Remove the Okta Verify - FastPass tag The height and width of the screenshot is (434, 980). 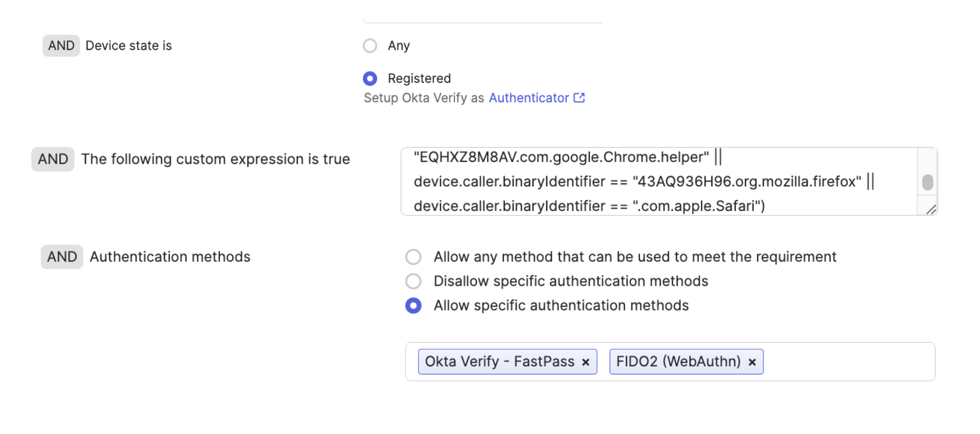(x=586, y=362)
